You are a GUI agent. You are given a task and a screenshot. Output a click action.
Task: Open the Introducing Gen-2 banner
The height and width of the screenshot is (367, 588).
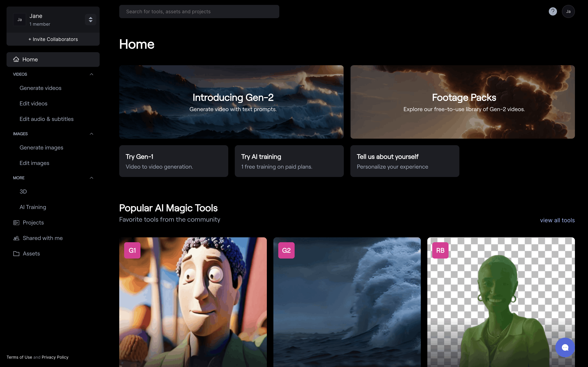231,102
